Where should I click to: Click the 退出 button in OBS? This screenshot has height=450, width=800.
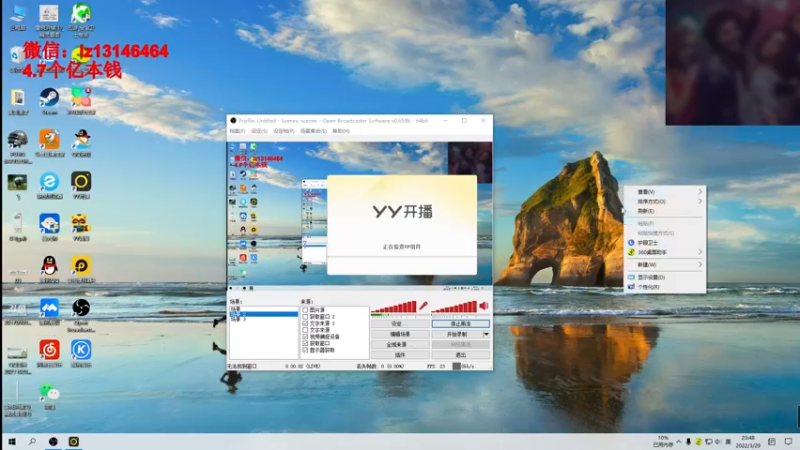(x=461, y=355)
